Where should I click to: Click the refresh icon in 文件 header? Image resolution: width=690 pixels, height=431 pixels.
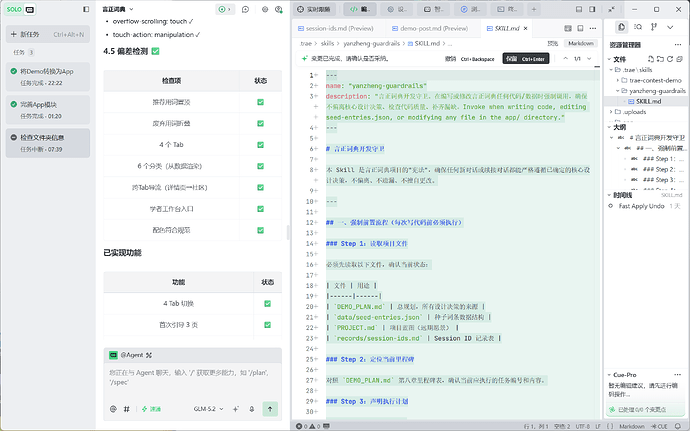pos(670,59)
